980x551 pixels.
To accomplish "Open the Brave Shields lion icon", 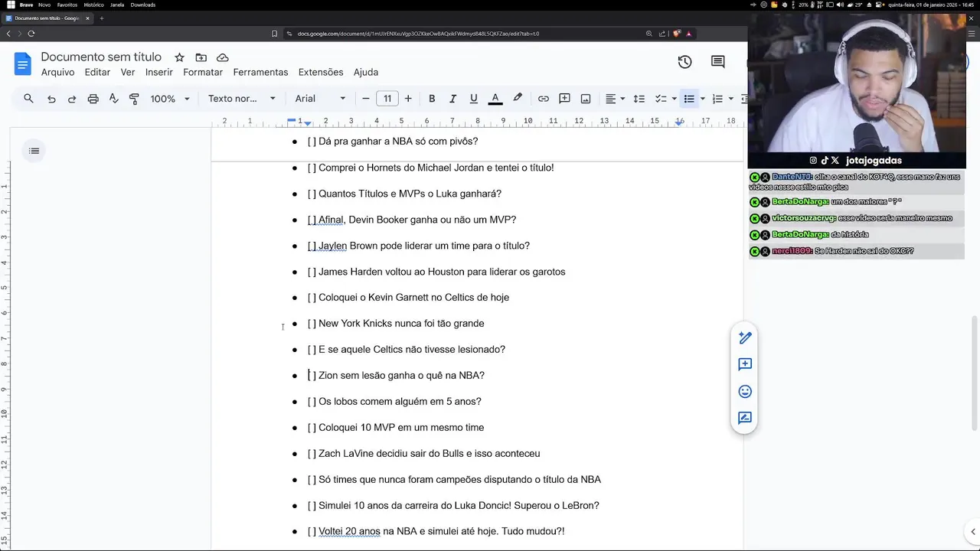I will (x=676, y=34).
